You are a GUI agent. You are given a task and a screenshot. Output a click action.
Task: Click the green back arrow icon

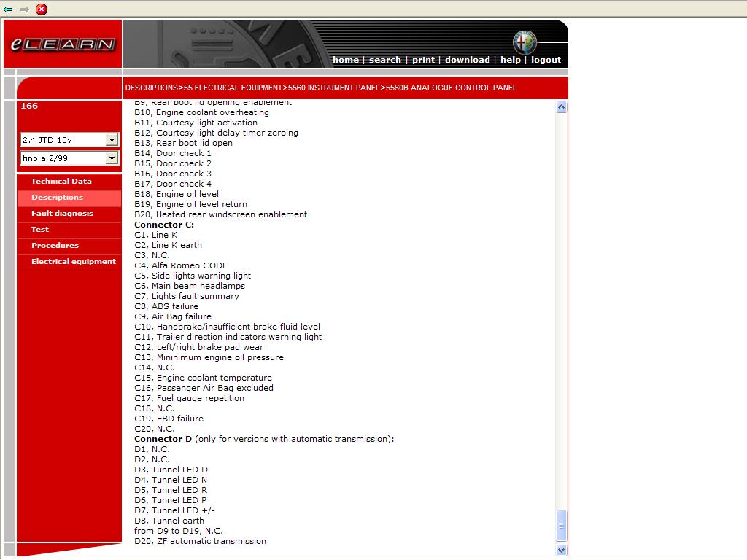[8, 9]
